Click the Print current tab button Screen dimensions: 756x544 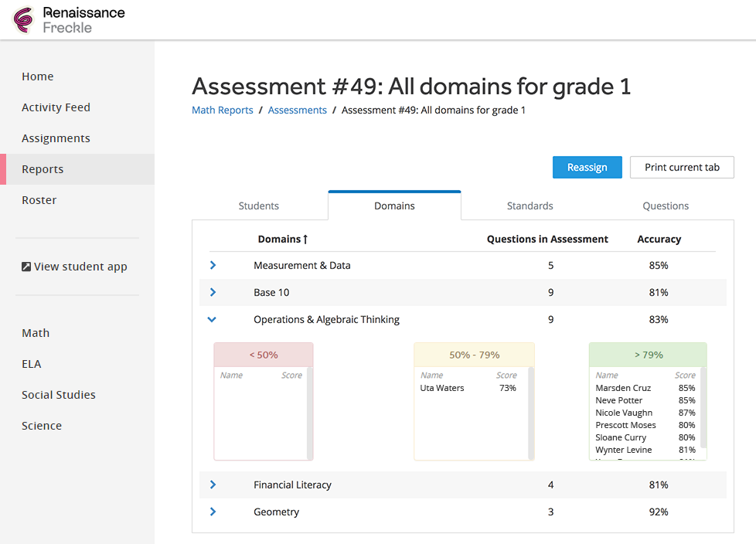click(x=682, y=167)
